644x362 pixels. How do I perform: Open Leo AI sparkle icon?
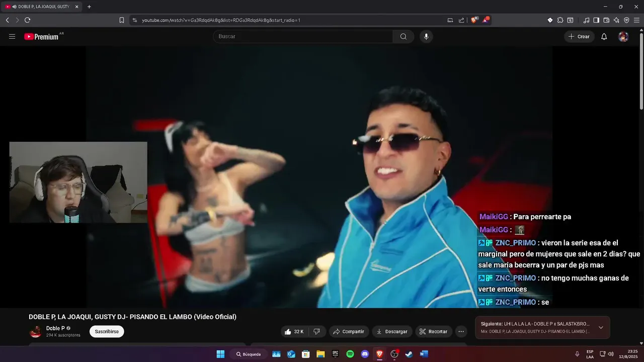(x=616, y=20)
